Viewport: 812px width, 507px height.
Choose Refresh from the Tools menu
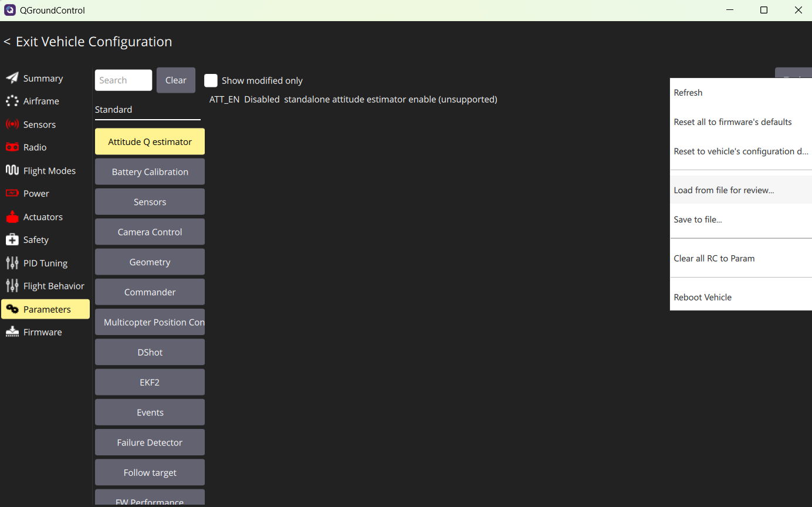click(741, 93)
